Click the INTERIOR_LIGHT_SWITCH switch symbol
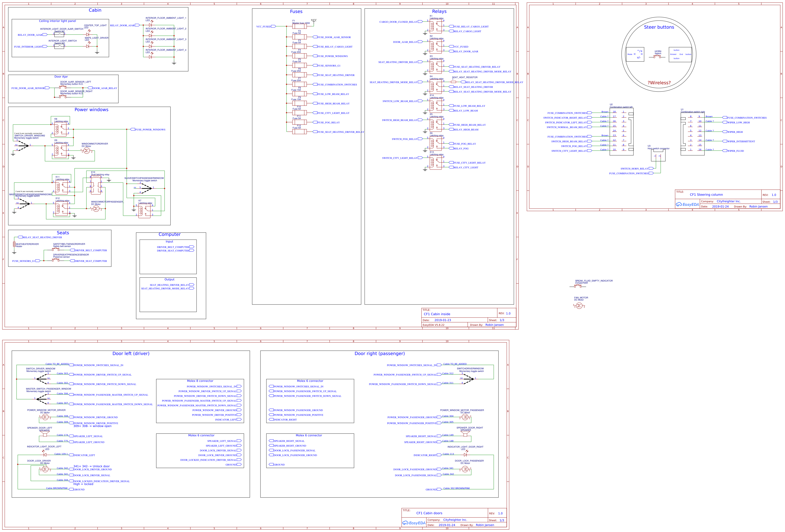This screenshot has width=785, height=532. (59, 46)
